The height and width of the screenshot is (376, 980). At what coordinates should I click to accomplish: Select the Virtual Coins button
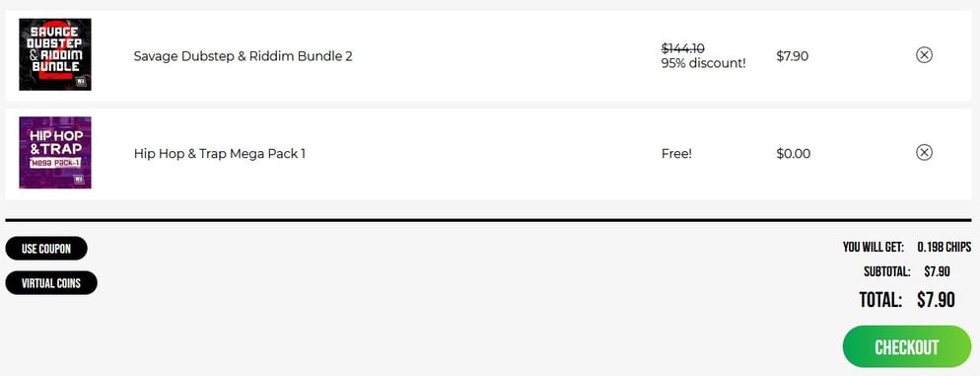[x=51, y=283]
